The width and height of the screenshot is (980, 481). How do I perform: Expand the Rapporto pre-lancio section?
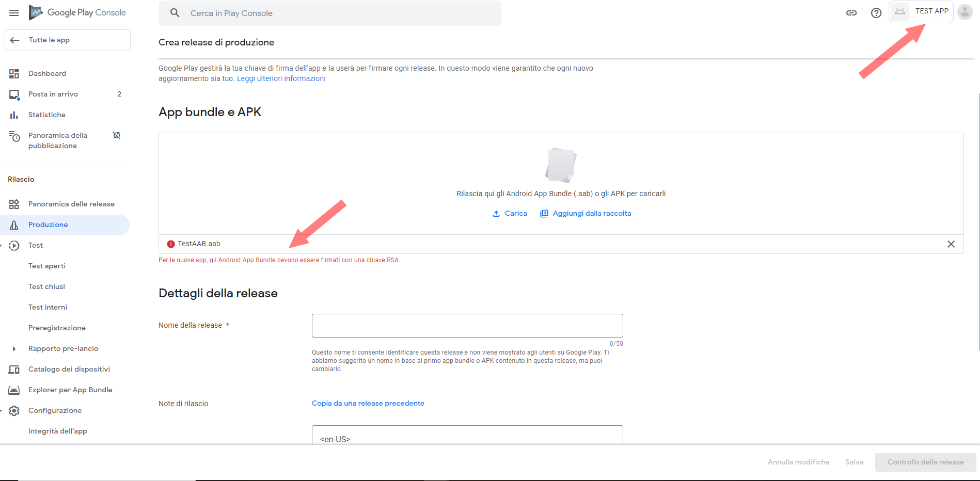[14, 348]
